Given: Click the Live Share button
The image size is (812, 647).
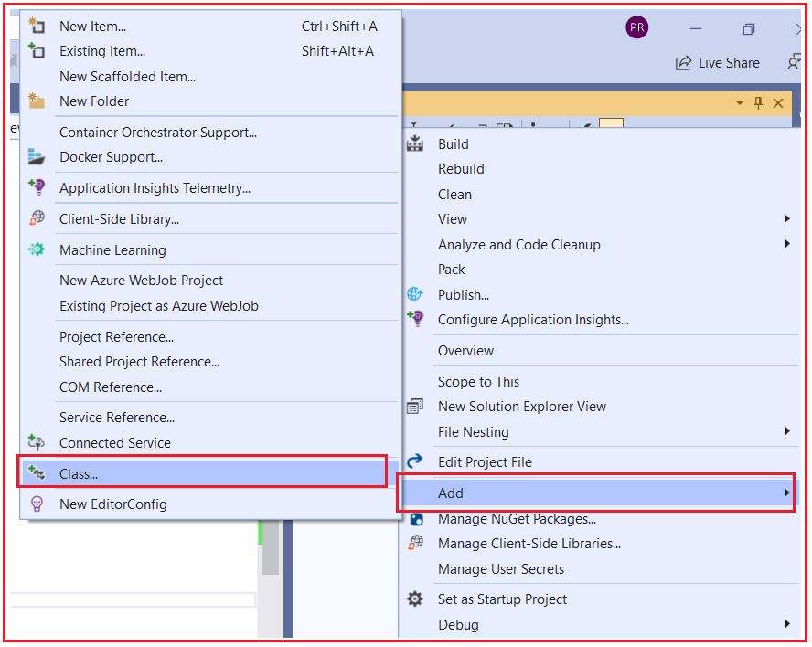Looking at the screenshot, I should (718, 62).
